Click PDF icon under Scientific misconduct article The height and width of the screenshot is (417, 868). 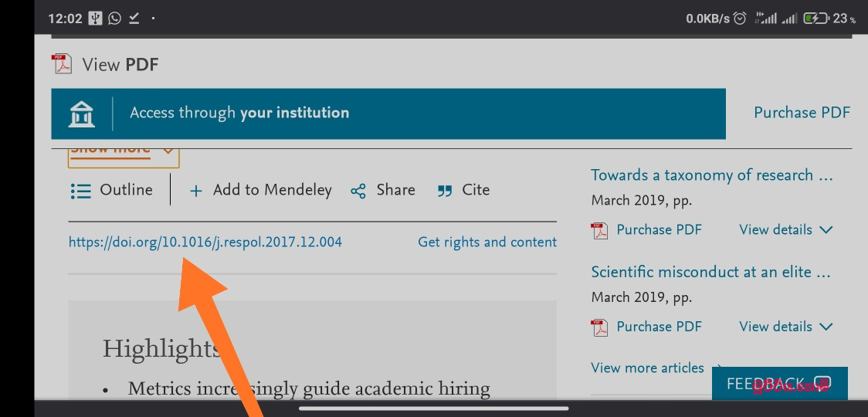pos(599,327)
